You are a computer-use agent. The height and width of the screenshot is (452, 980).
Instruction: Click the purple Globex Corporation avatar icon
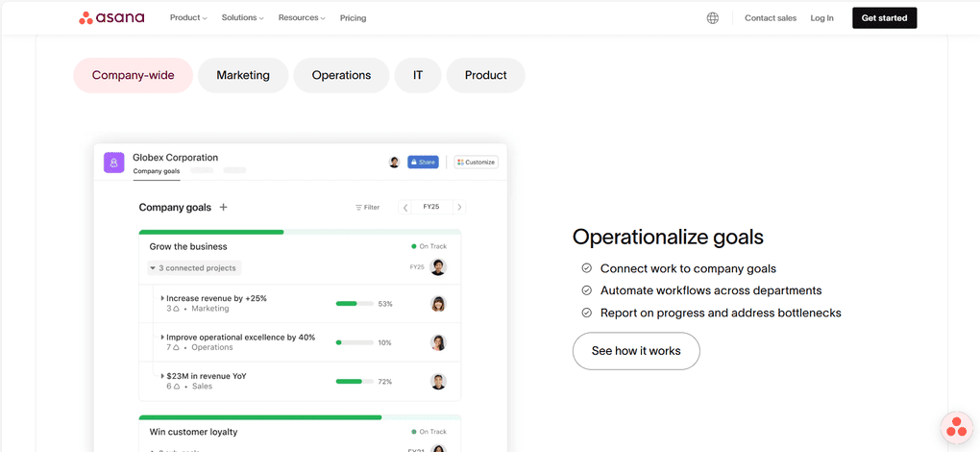point(113,163)
